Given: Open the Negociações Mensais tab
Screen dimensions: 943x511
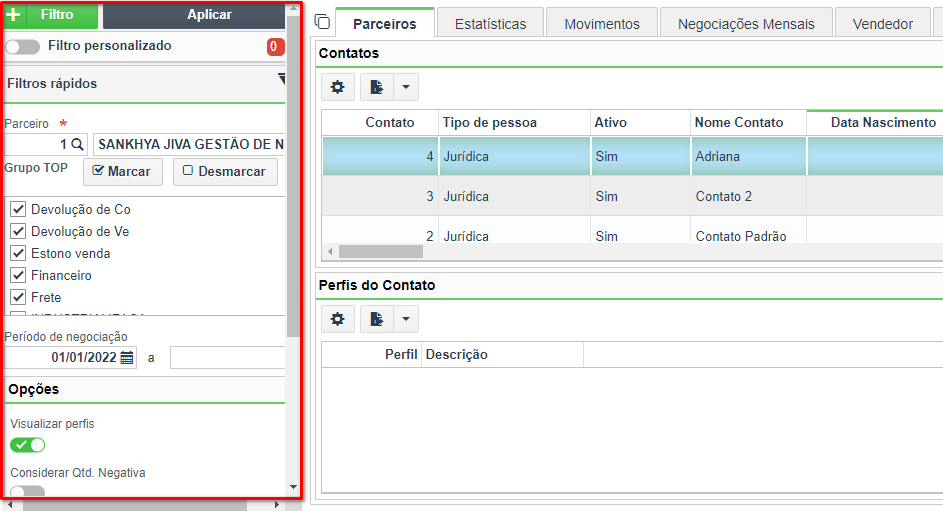Looking at the screenshot, I should click(x=746, y=23).
